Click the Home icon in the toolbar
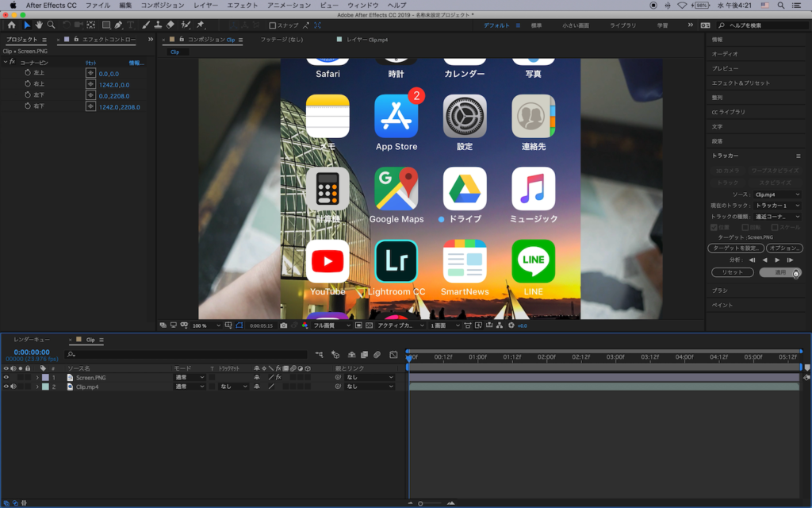This screenshot has height=508, width=812. click(x=12, y=25)
